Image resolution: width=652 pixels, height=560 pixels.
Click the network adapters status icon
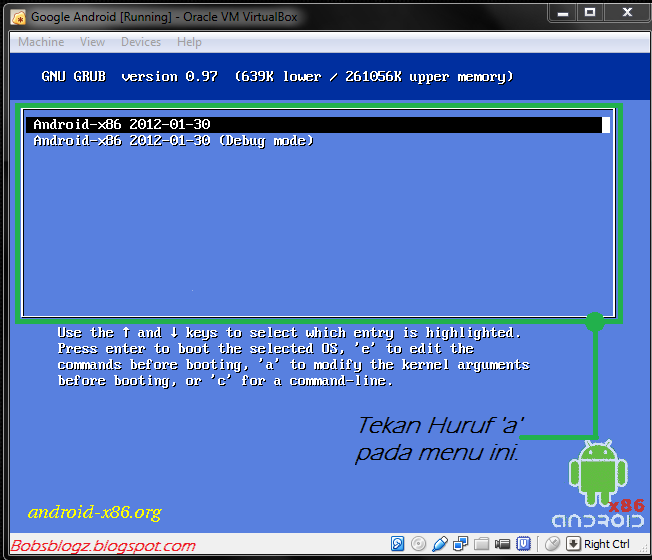[x=460, y=543]
